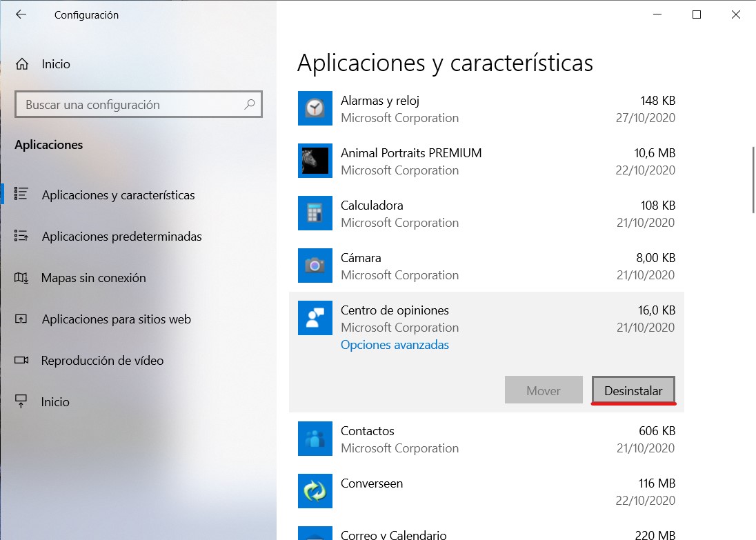This screenshot has width=756, height=540.
Task: Open Opciones avanzadas link
Action: tap(395, 345)
